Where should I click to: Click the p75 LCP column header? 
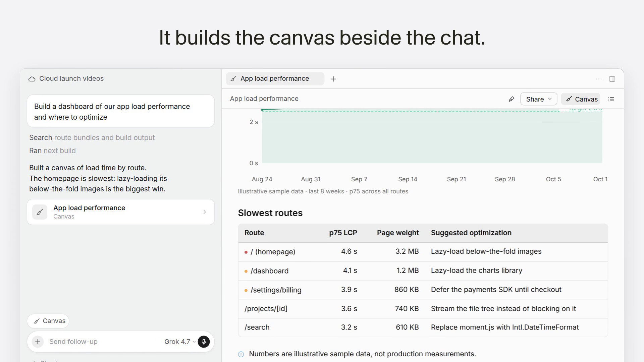point(343,233)
